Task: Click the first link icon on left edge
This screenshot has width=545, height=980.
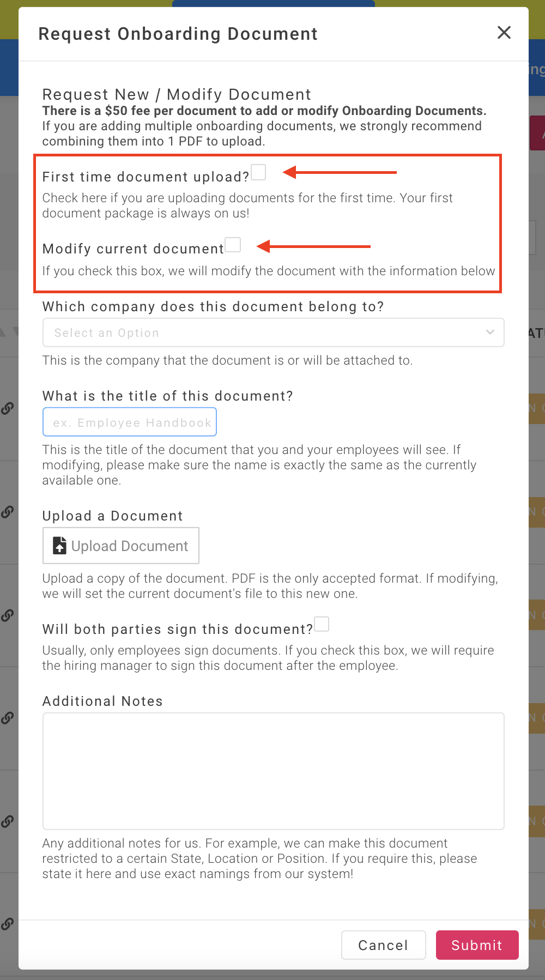Action: (x=7, y=408)
